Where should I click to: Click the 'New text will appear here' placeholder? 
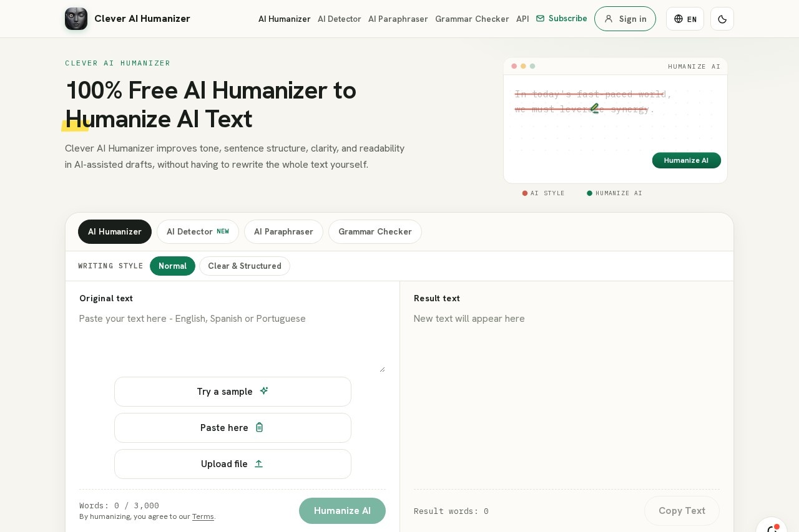tap(469, 319)
